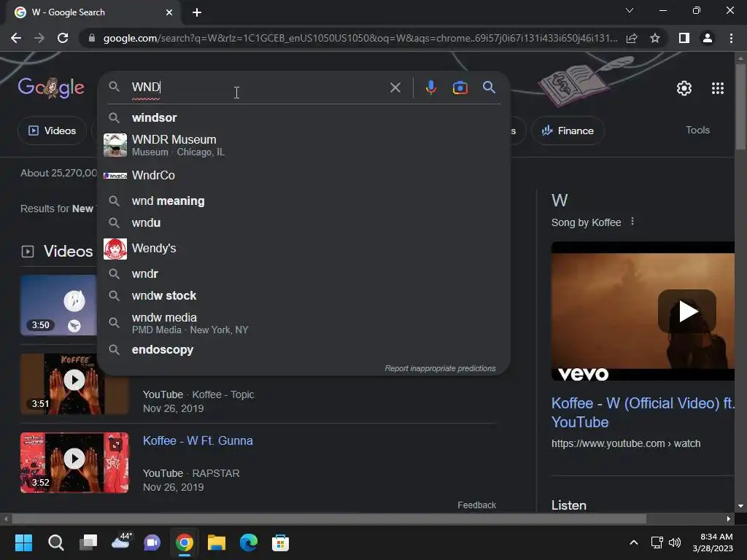Open Chrome profile avatar menu
The image size is (747, 560).
708,38
